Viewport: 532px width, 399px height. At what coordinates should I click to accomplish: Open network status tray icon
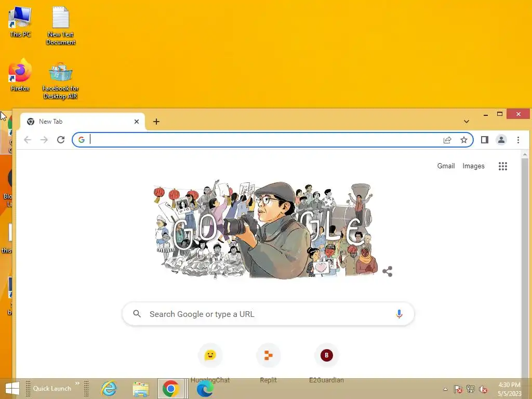[x=471, y=389]
